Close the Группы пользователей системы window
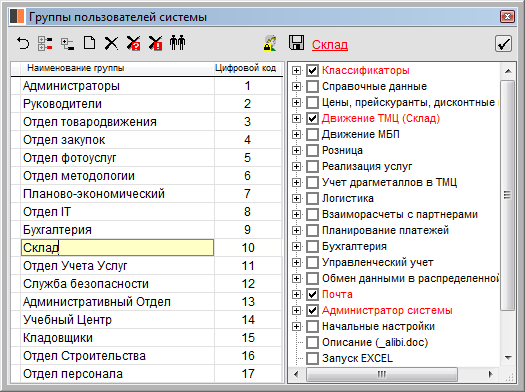525x392 pixels. 507,16
